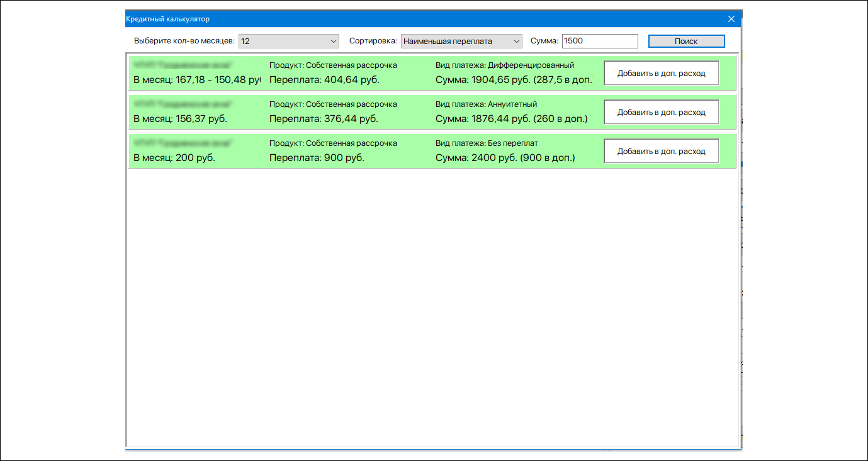Screen dimensions: 868x461
Task: Click 'Продукт: Собственная рассрочка' in the 900 руб. row
Action: point(333,143)
